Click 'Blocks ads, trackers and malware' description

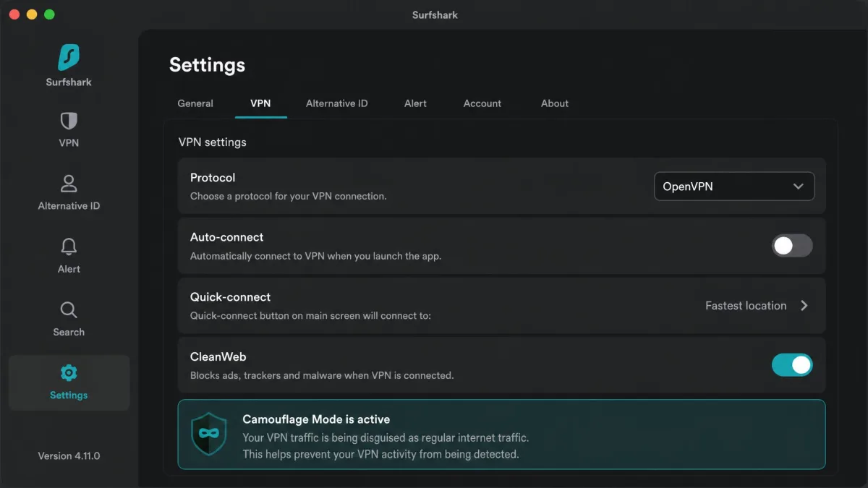click(322, 375)
